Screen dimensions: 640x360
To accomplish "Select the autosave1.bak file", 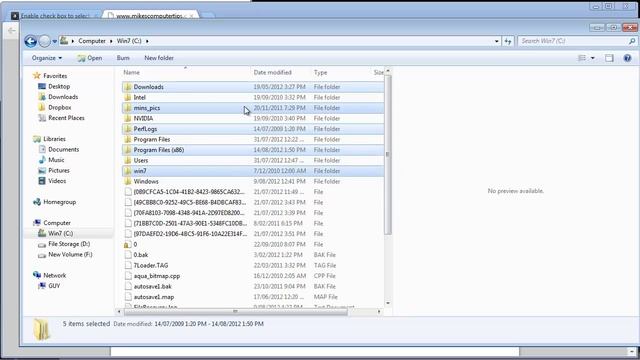I will [253, 287].
